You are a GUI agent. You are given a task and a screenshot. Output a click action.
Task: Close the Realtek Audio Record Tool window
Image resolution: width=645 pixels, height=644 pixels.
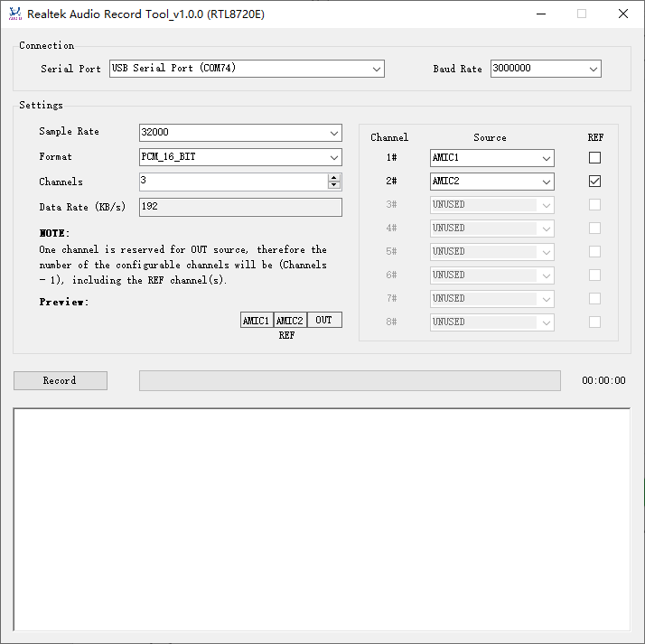click(x=623, y=14)
